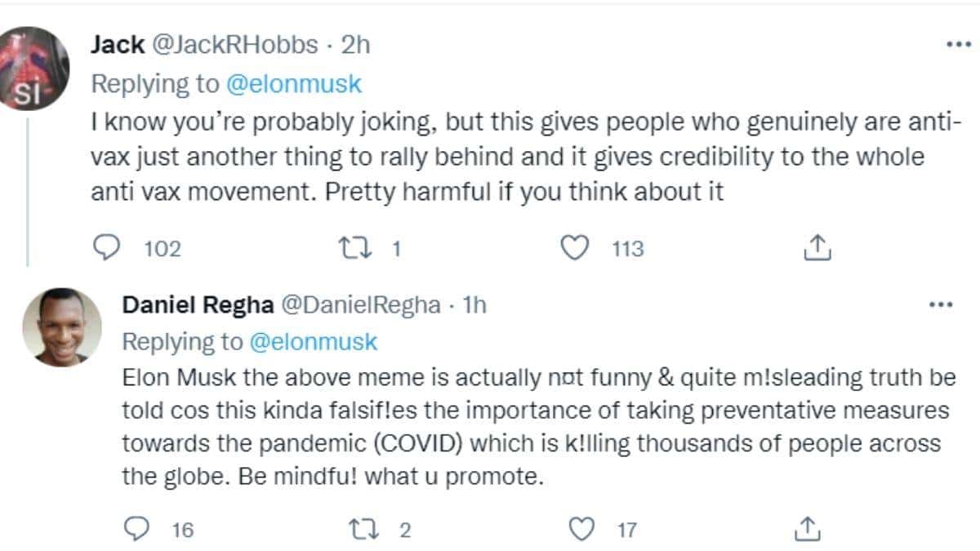This screenshot has height=551, width=980.
Task: Like Jack's tweet with the heart icon
Action: pyautogui.click(x=577, y=247)
